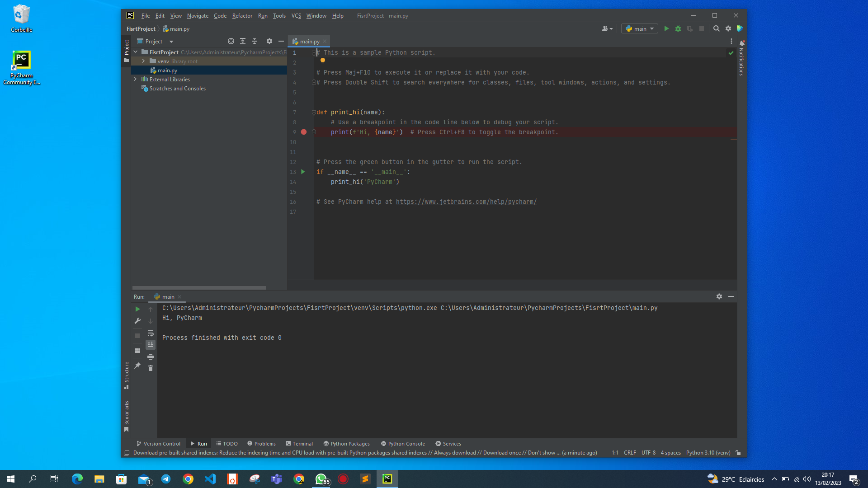868x488 pixels.
Task: Select the main.py editor tab
Action: tap(309, 41)
